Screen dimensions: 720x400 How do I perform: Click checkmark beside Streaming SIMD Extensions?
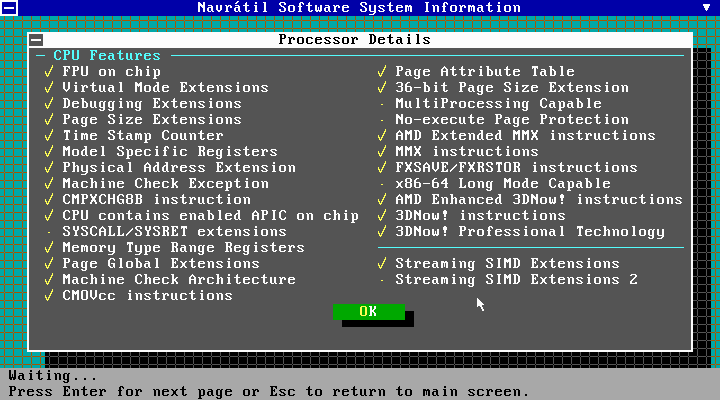click(x=382, y=264)
